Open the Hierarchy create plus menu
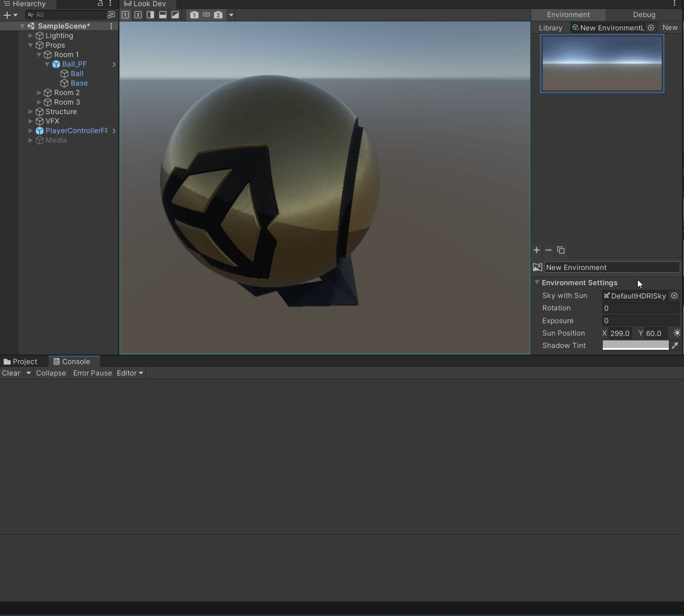 pos(10,15)
